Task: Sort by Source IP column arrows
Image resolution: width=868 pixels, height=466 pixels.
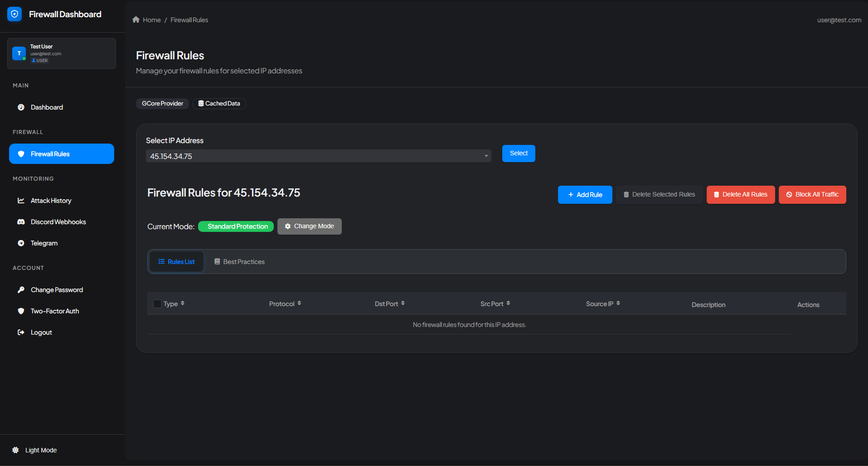Action: click(x=618, y=303)
